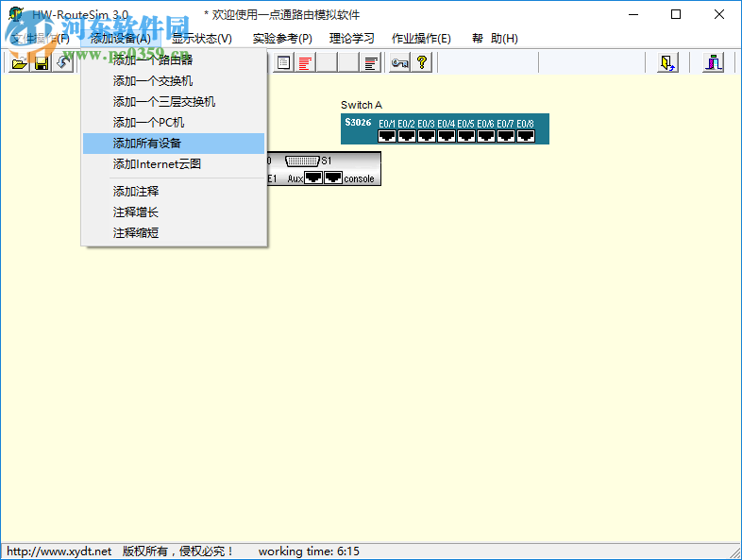
Task: Click the Switch A device label
Action: tap(361, 105)
